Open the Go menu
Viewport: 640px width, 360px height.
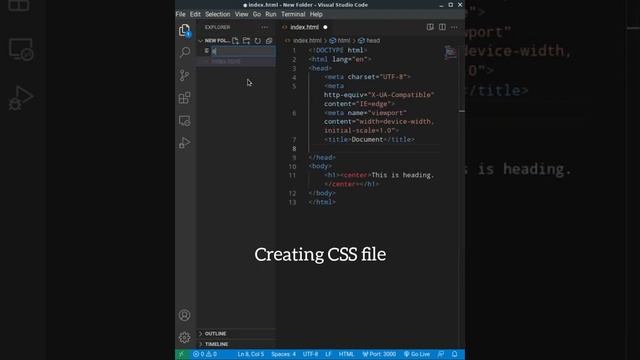[x=256, y=14]
